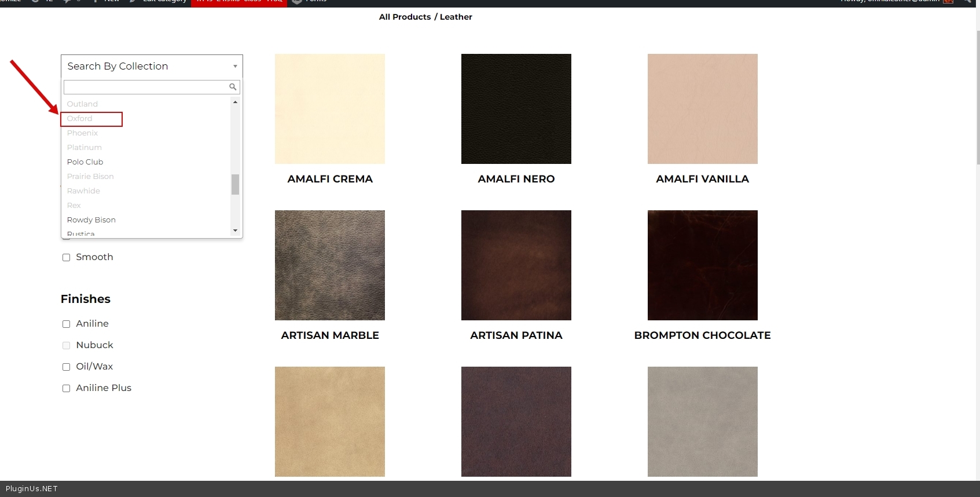Screen dimensions: 980x497
Task: Open Amalfi Crema leather swatch
Action: pos(329,109)
